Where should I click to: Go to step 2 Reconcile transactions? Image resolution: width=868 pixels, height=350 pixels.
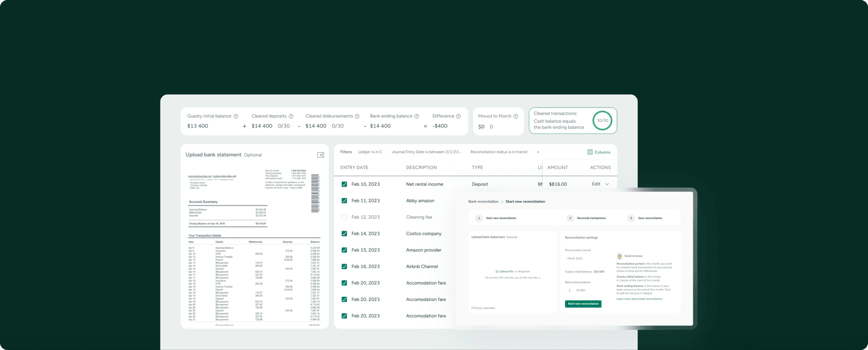pyautogui.click(x=586, y=218)
